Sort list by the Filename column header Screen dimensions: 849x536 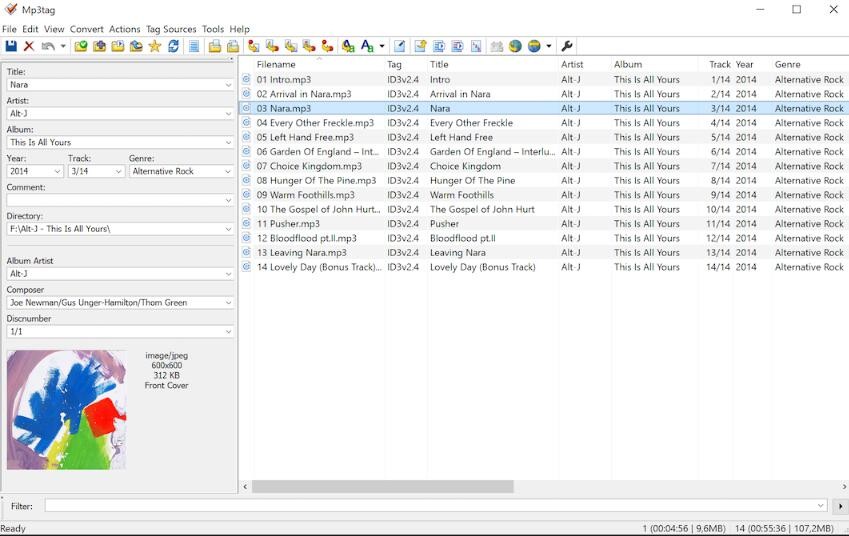(276, 64)
